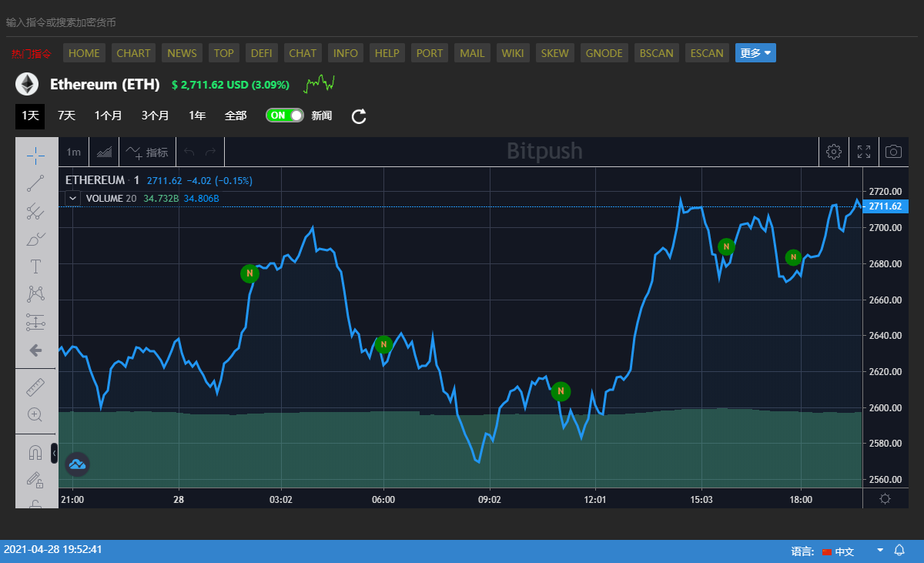The width and height of the screenshot is (924, 563).
Task: Click the zoom in magnifier tool
Action: tap(35, 414)
